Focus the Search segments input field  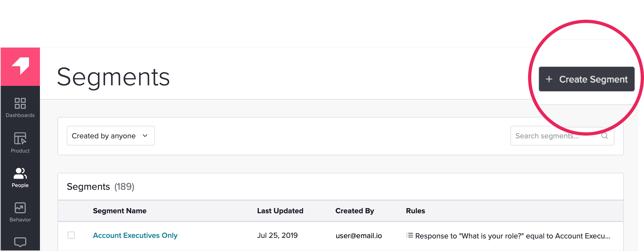[562, 136]
